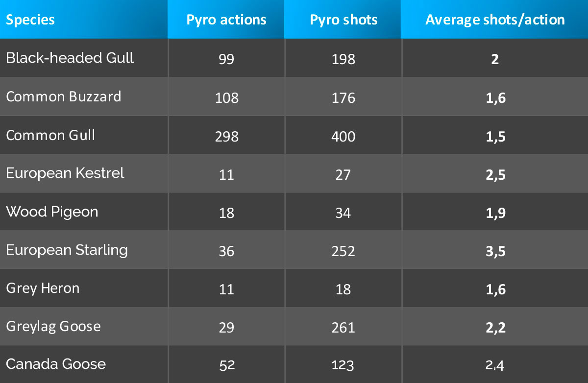This screenshot has width=588, height=383.
Task: Select the Common Buzzard species cell
Action: [x=64, y=96]
